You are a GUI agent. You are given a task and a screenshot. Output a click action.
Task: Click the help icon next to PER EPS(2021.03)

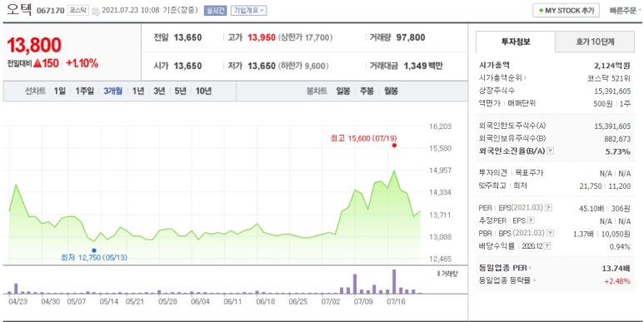pos(549,208)
